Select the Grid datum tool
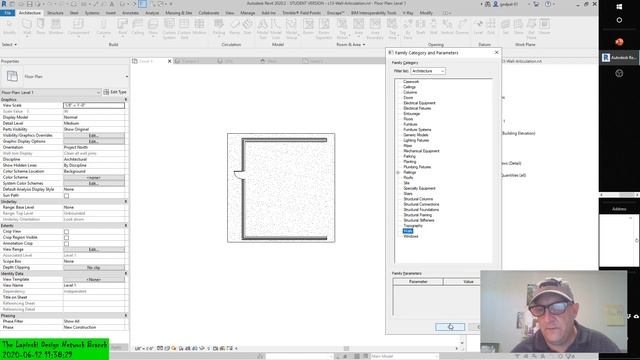Viewport: 640px width, 360px height. (491, 27)
